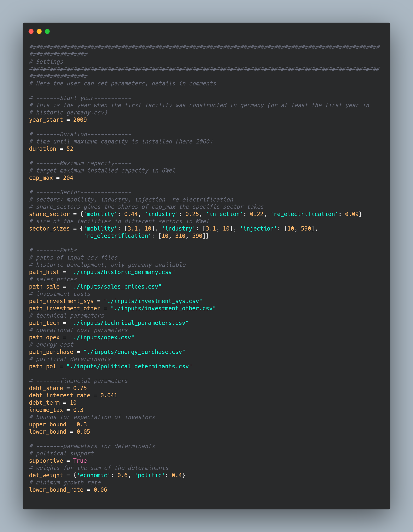This screenshot has width=413, height=532.
Task: Click the lower_bound value 0.05
Action: tap(83, 432)
